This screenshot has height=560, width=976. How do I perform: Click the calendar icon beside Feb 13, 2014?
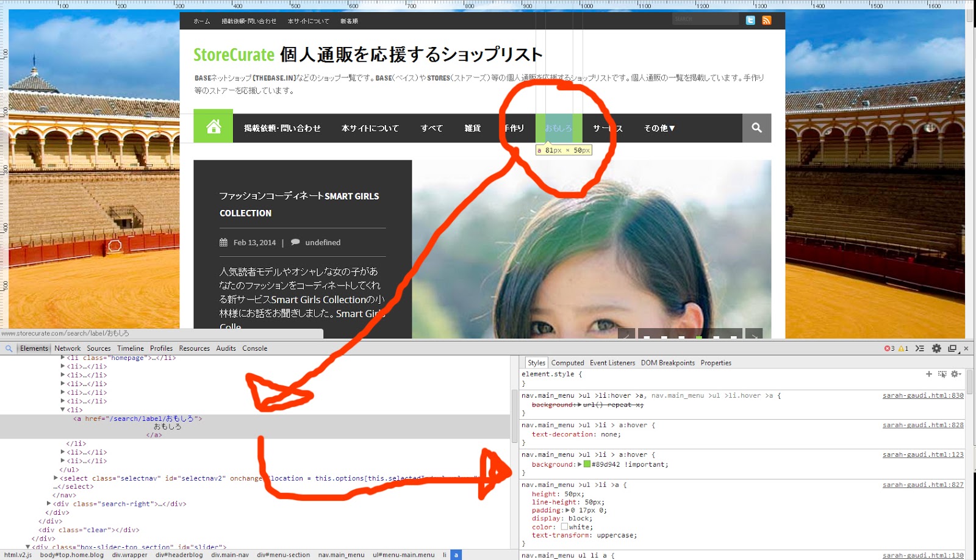(x=223, y=242)
